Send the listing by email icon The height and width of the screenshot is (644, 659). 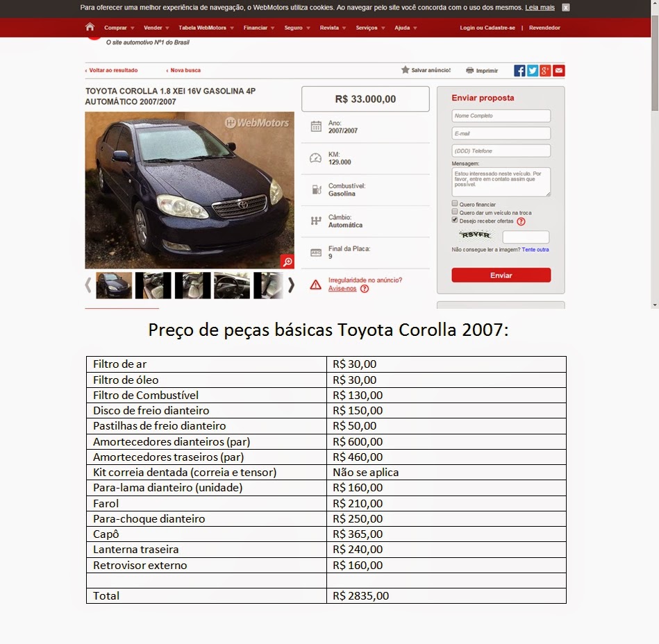(558, 71)
